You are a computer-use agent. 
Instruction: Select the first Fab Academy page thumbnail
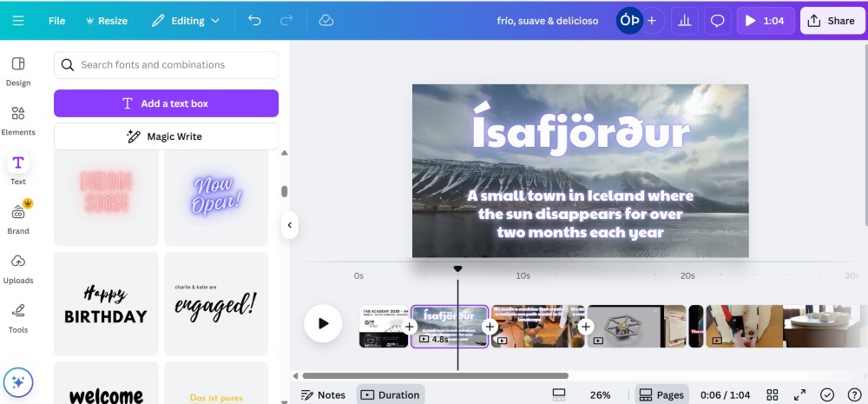click(384, 327)
